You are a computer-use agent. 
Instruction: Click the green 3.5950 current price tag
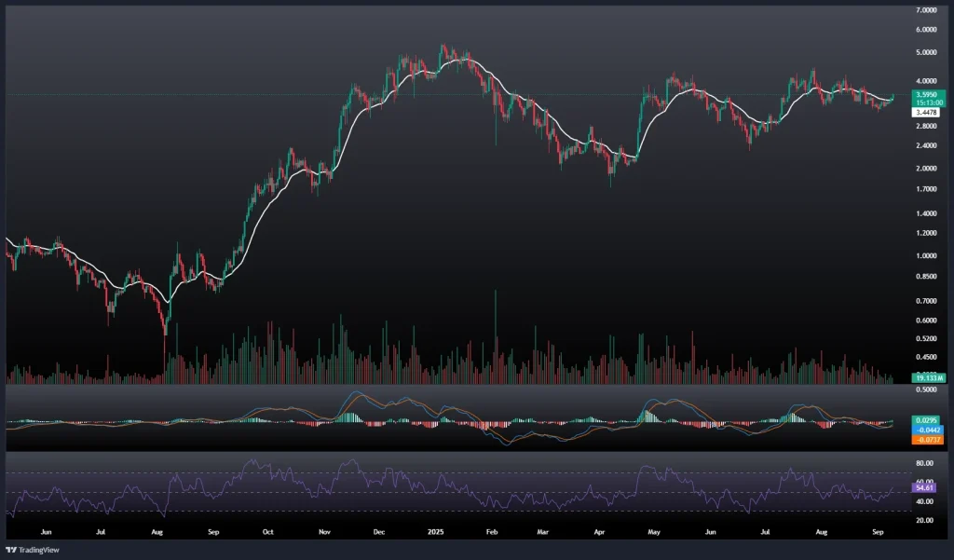[927, 94]
